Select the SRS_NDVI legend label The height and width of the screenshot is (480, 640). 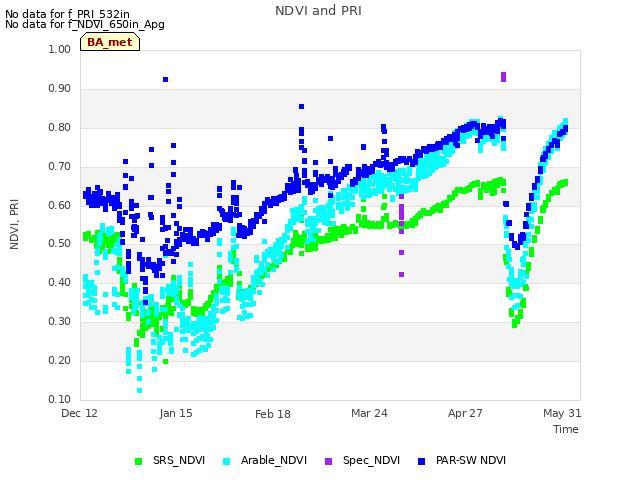179,460
